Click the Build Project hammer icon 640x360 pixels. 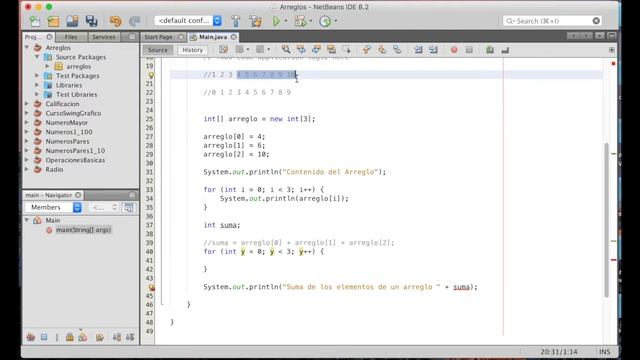tap(236, 21)
